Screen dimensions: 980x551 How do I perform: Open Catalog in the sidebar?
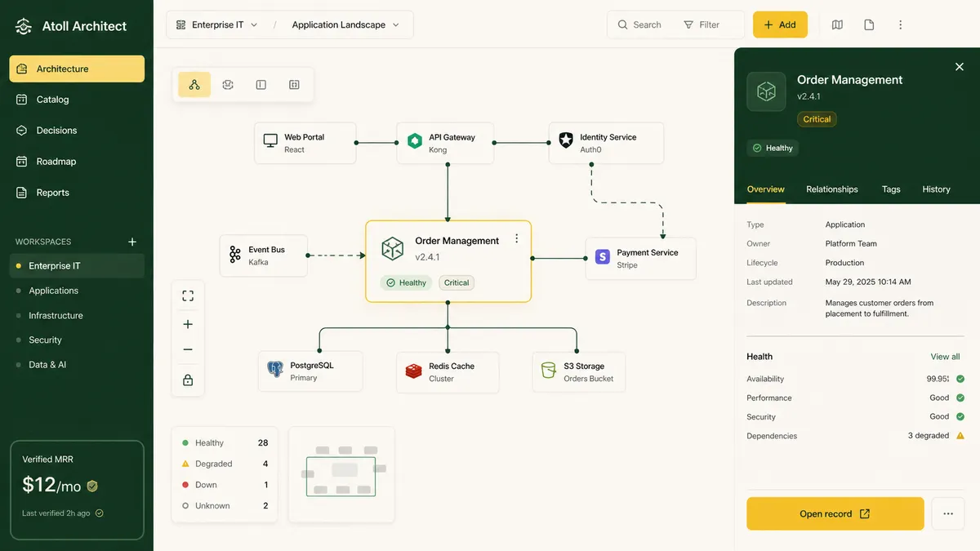point(77,100)
